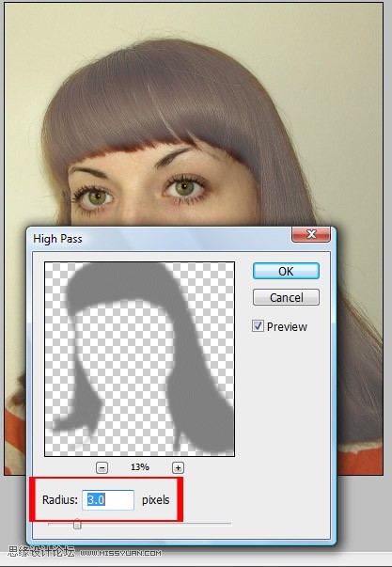The image size is (392, 567).
Task: Confirm the High Pass filter with OK
Action: [x=286, y=271]
